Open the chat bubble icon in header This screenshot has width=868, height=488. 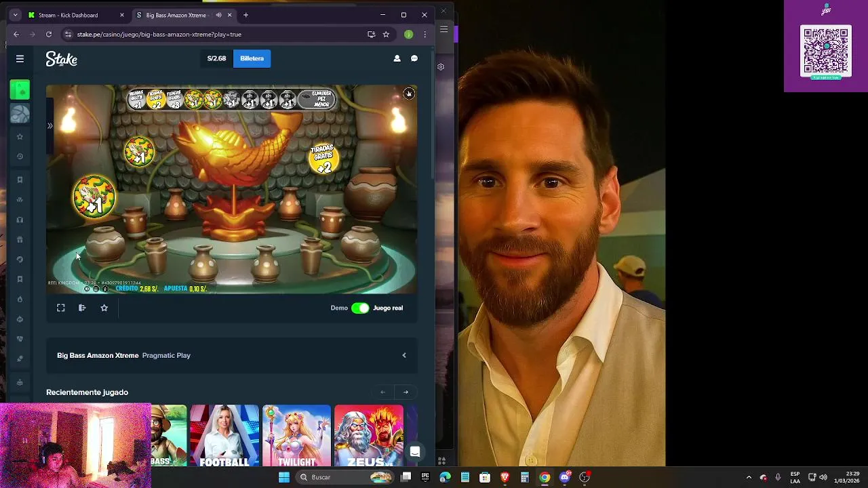[x=414, y=59]
